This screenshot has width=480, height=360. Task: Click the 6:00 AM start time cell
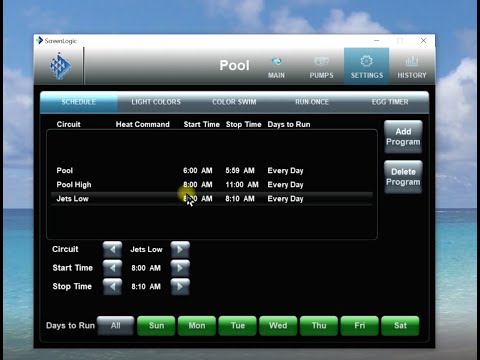(x=198, y=171)
